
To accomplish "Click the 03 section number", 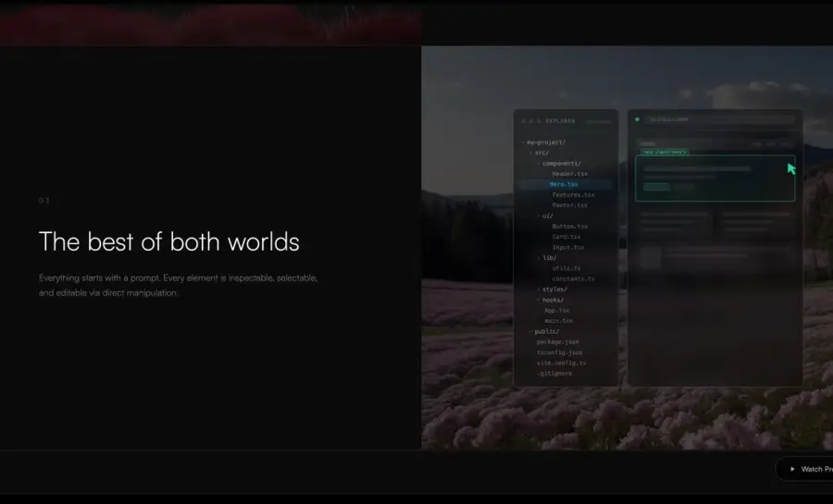I will coord(44,200).
